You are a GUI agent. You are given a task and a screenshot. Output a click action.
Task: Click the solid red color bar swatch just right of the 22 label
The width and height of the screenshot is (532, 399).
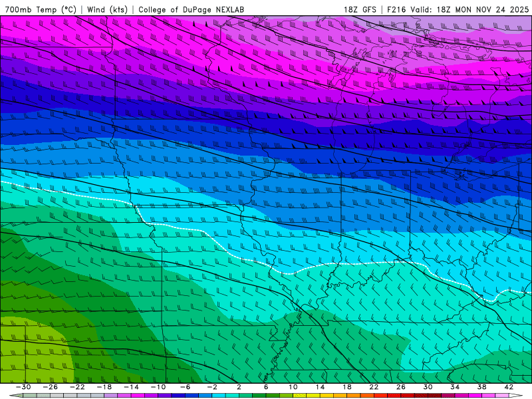[380, 396]
